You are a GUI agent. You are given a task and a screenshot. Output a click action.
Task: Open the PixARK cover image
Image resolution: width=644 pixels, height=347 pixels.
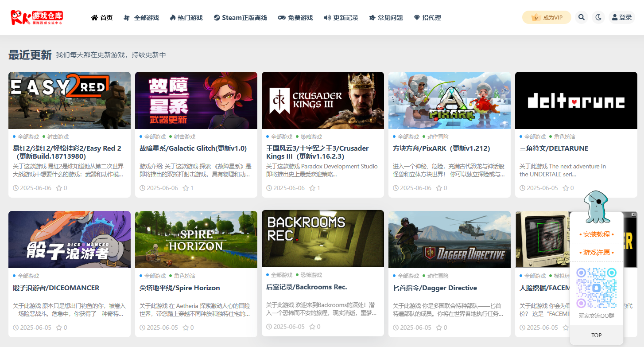(x=450, y=100)
